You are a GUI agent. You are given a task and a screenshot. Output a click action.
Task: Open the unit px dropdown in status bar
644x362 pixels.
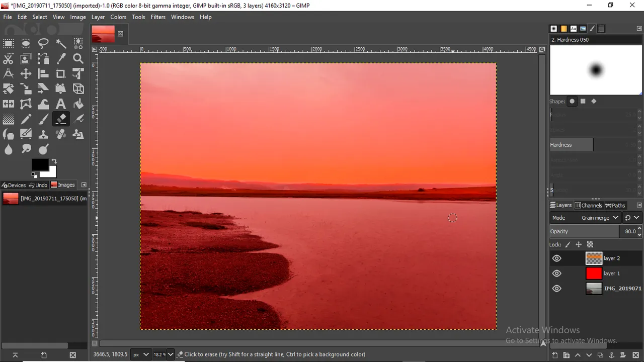(x=140, y=354)
